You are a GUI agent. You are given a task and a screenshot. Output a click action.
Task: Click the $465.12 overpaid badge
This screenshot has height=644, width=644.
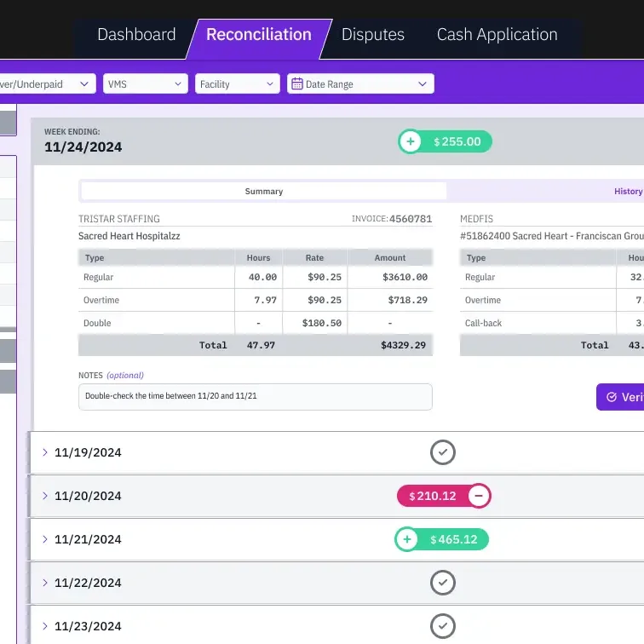point(441,539)
